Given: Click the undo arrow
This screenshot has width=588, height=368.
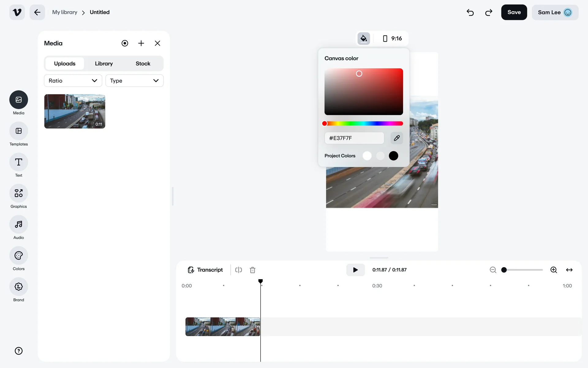Looking at the screenshot, I should (x=470, y=12).
